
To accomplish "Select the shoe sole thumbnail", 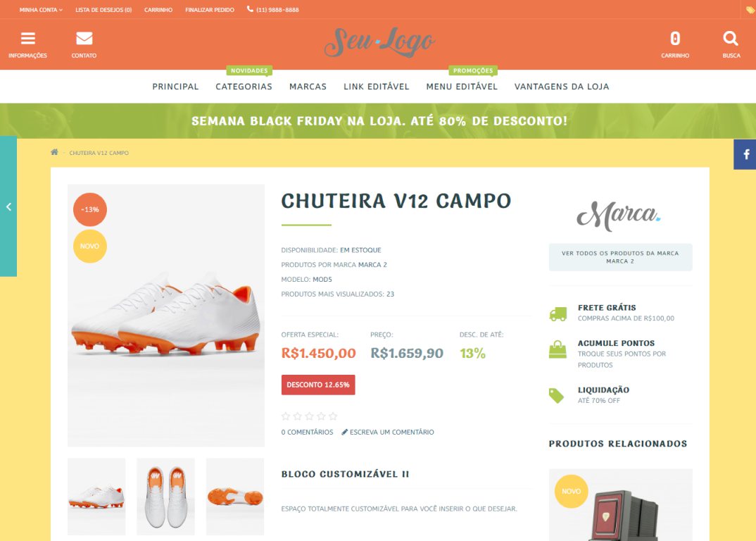I will [235, 497].
